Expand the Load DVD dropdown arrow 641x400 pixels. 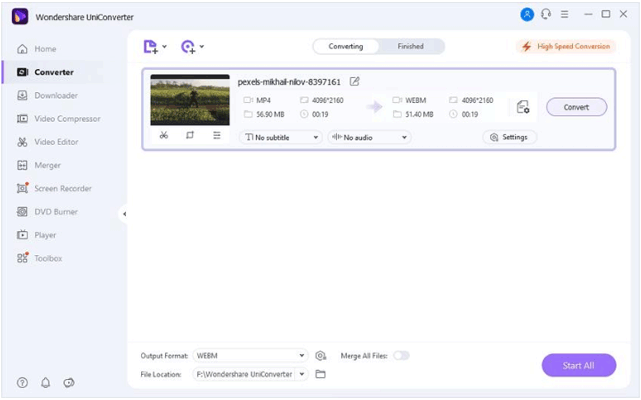(202, 47)
